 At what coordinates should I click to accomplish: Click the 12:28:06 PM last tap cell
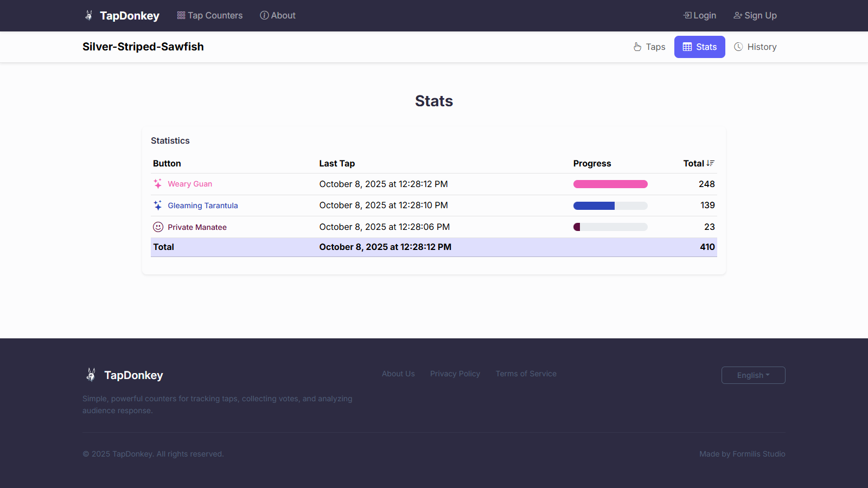[x=385, y=227]
